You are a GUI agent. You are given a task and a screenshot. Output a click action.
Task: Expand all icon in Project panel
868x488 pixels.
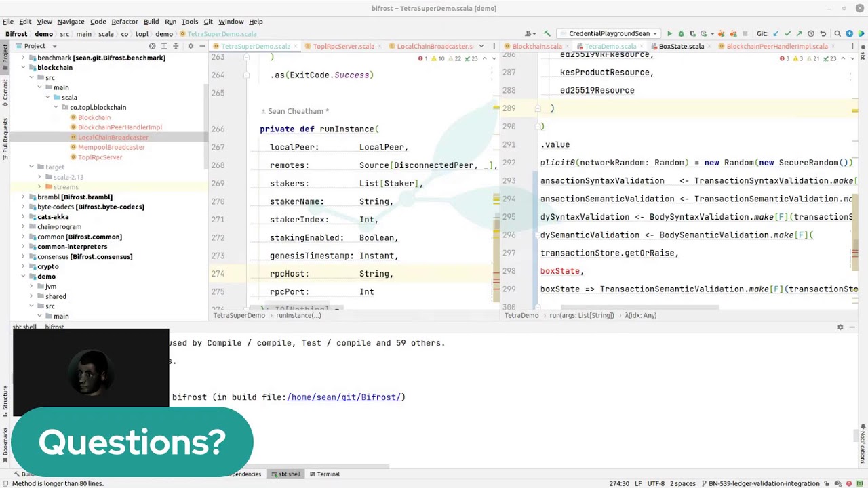164,46
